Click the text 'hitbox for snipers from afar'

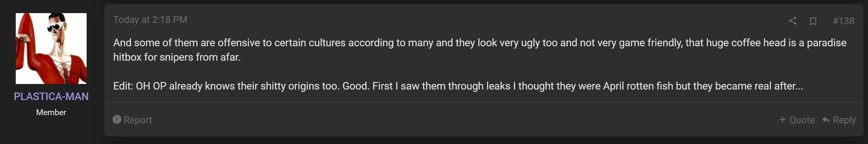pyautogui.click(x=176, y=57)
